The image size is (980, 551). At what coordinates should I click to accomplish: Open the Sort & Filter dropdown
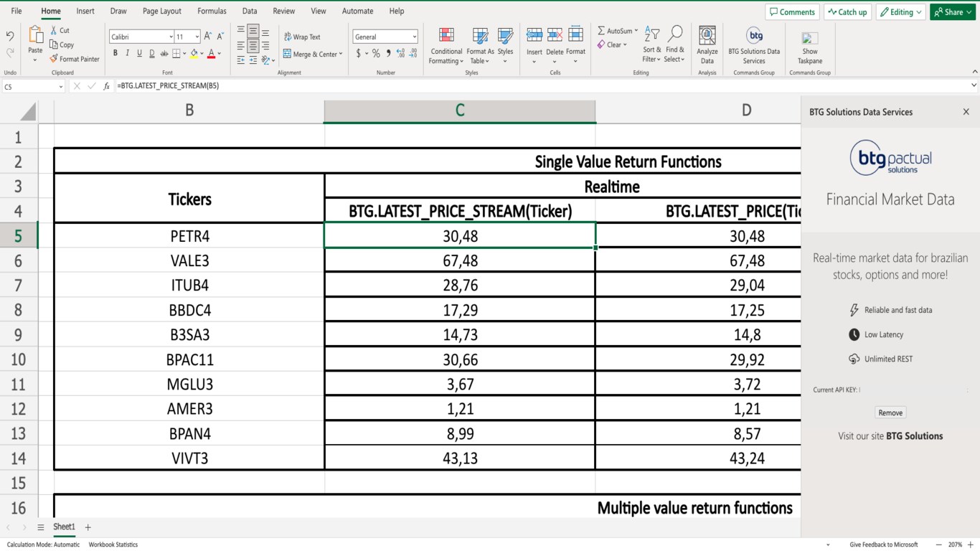tap(651, 45)
